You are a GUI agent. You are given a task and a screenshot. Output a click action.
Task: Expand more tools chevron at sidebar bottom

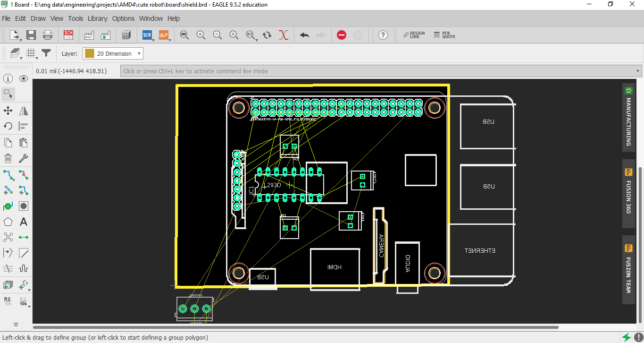point(16,324)
